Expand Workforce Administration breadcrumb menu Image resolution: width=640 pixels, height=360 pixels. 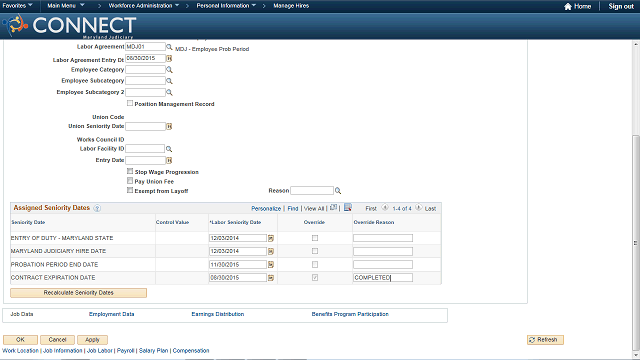pyautogui.click(x=144, y=6)
